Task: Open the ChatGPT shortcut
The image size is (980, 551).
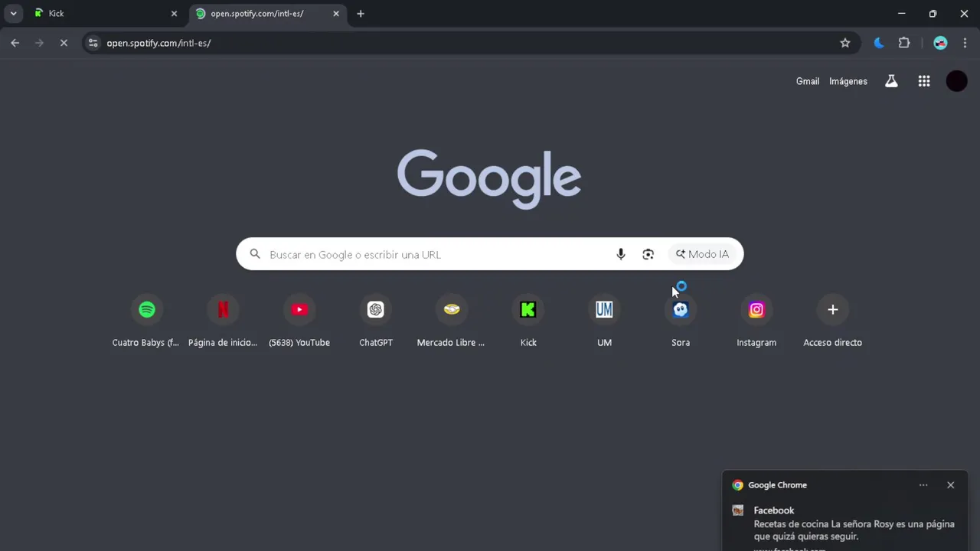Action: click(x=375, y=320)
